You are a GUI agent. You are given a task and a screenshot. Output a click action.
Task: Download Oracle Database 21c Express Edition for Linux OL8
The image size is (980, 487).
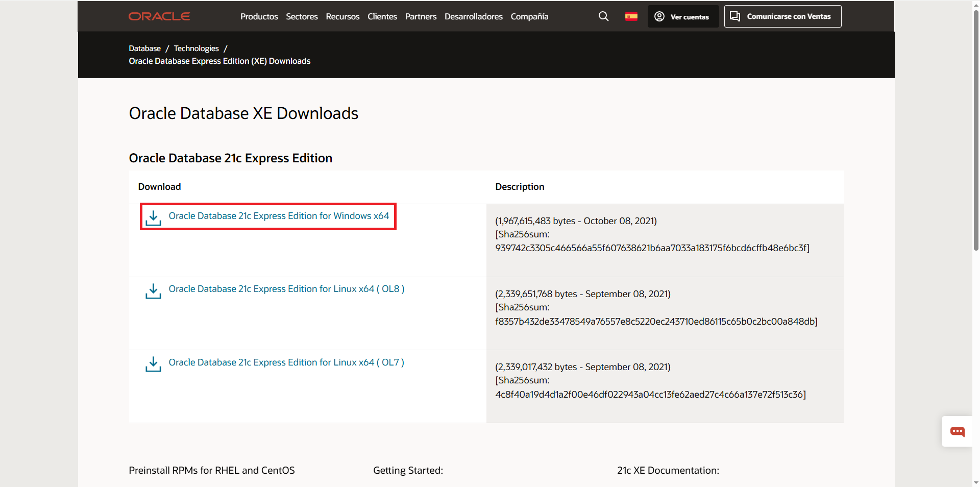click(x=286, y=288)
